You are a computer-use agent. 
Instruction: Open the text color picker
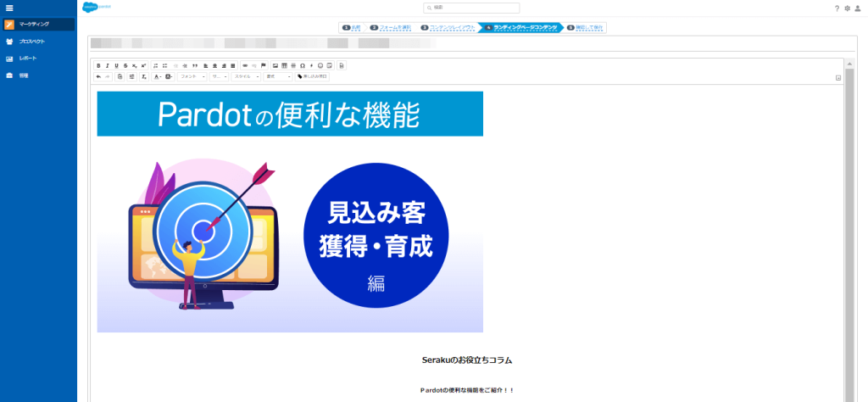point(158,77)
